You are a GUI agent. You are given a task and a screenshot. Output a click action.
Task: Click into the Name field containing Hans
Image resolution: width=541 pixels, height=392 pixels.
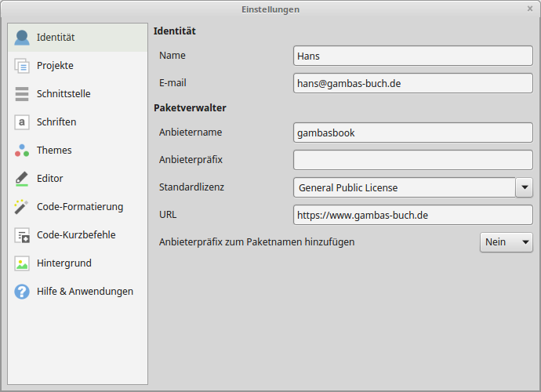coord(412,56)
